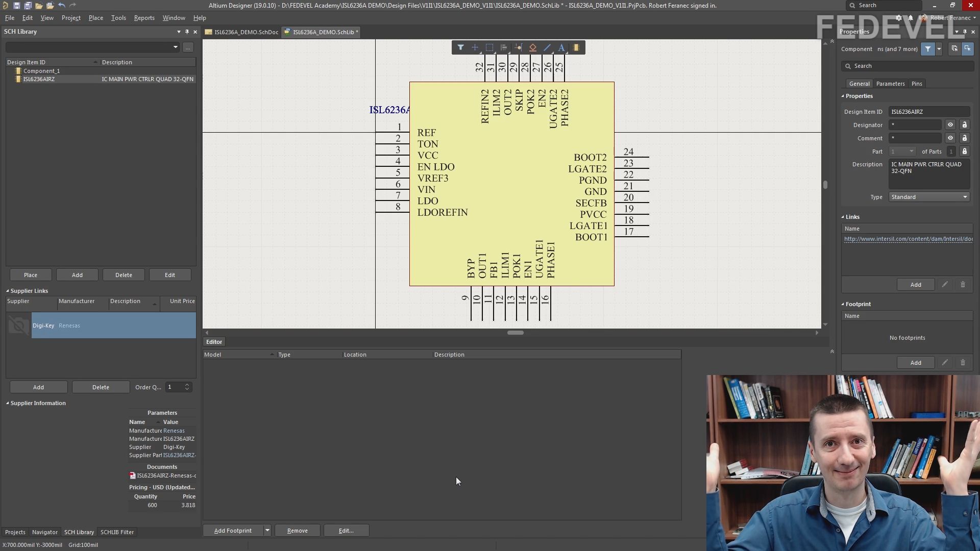Select the Place Pin tool
980x551 pixels.
click(519, 47)
